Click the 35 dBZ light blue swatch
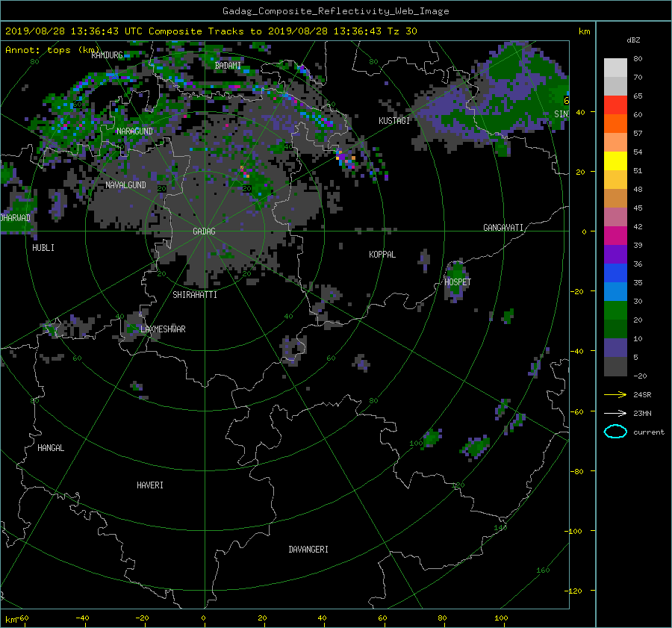The image size is (672, 628). pos(615,291)
